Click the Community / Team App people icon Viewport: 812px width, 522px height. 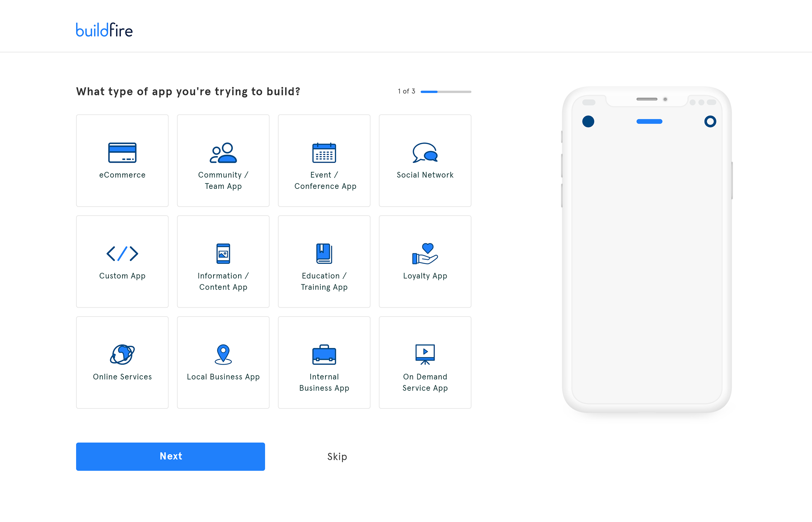223,153
